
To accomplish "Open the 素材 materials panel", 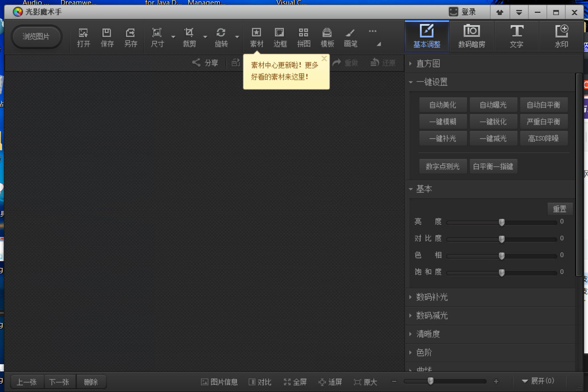I will click(256, 38).
